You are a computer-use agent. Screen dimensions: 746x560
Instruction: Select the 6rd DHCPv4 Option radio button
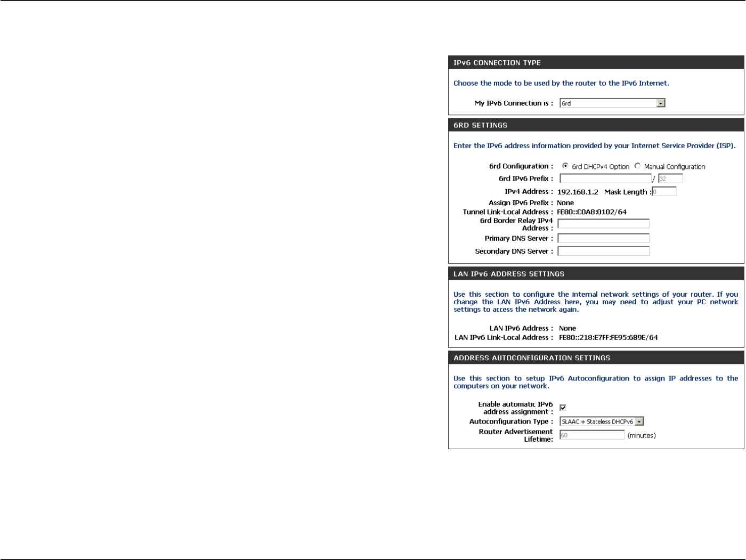[x=565, y=166]
